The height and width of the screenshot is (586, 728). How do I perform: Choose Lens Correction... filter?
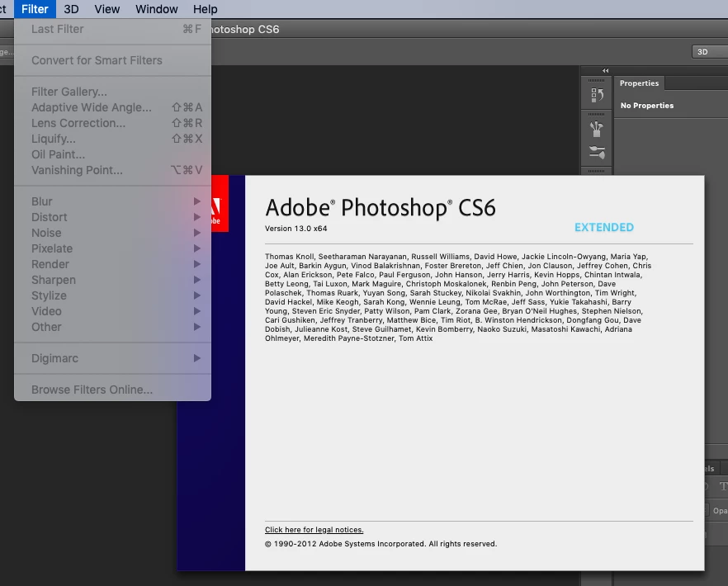point(113,124)
